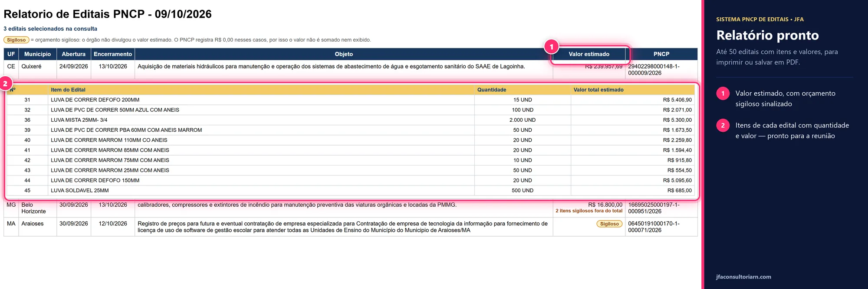
Task: Click item 'LUVA DE PVC DE CORRER 50MM AZUL COM ANEIS'
Action: 115,110
